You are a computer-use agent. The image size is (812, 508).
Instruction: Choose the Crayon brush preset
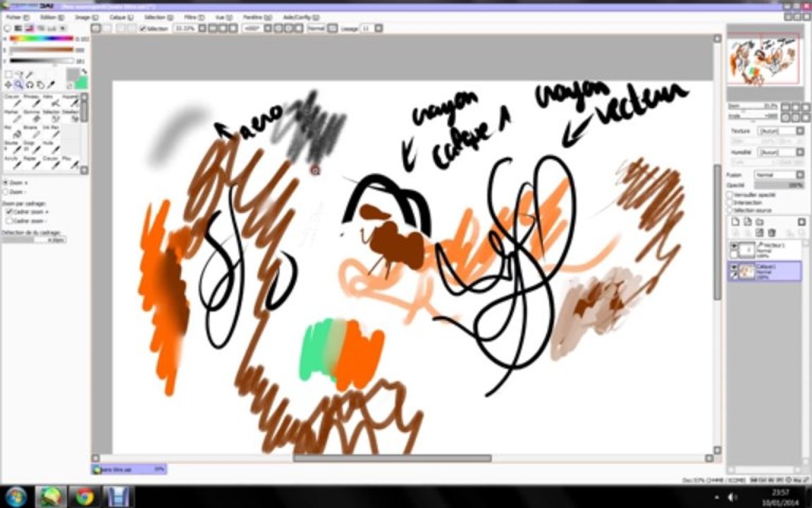click(13, 101)
